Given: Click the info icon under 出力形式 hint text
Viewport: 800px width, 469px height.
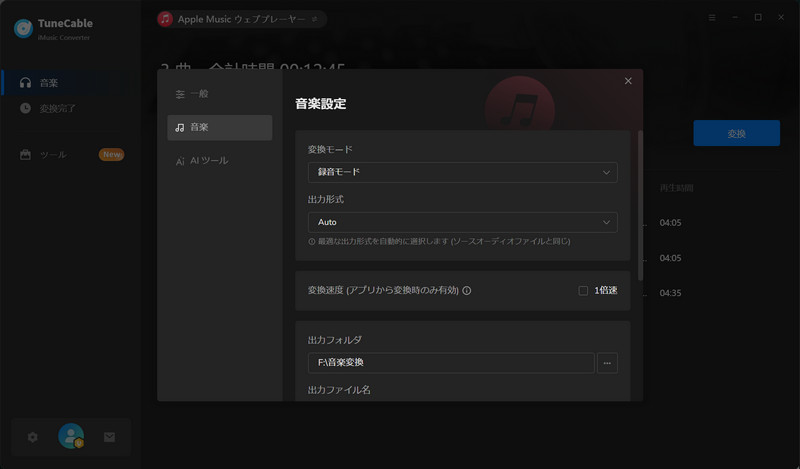Looking at the screenshot, I should [312, 241].
